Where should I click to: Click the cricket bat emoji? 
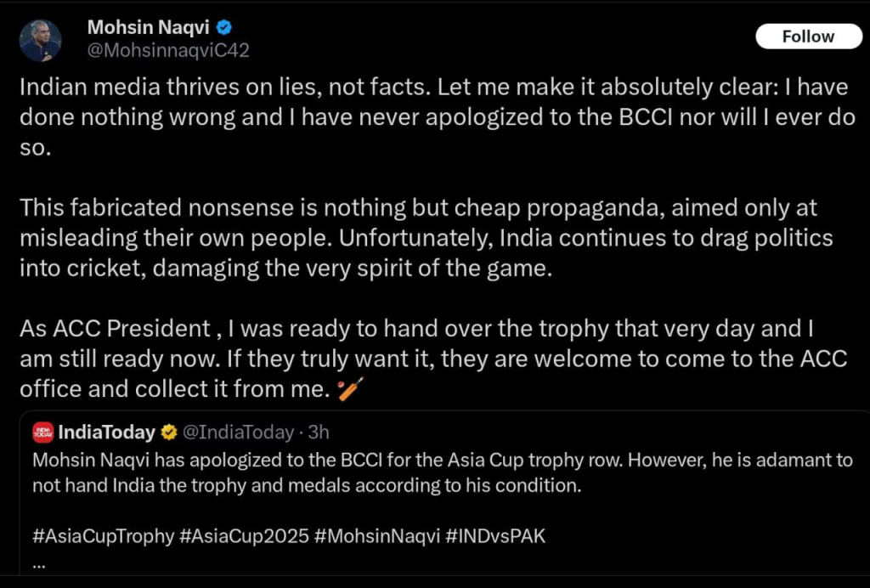(351, 391)
